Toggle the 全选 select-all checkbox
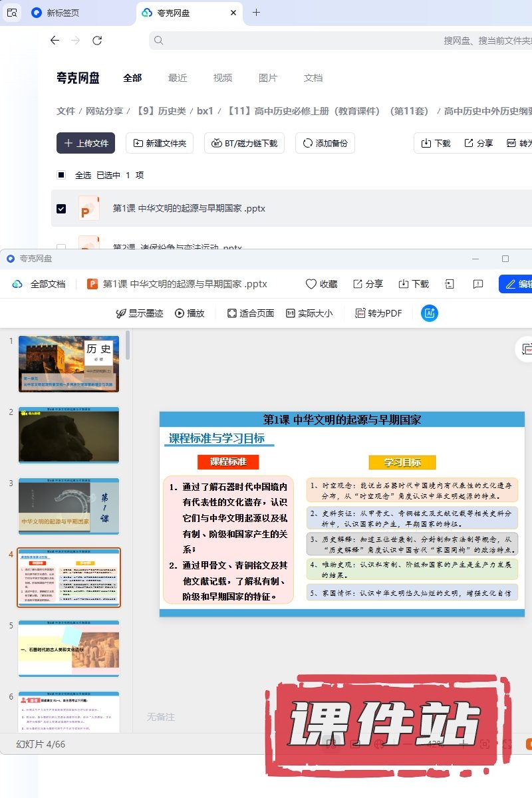 (61, 175)
